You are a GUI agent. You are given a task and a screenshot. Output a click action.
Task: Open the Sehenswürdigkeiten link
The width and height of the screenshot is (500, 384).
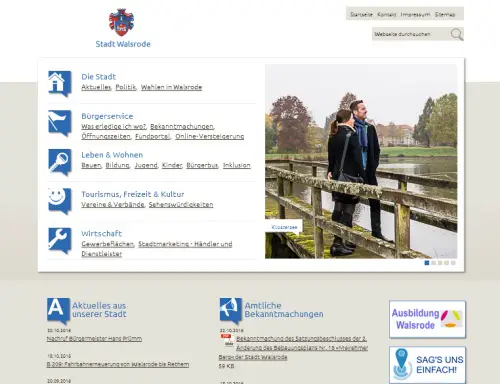point(181,204)
